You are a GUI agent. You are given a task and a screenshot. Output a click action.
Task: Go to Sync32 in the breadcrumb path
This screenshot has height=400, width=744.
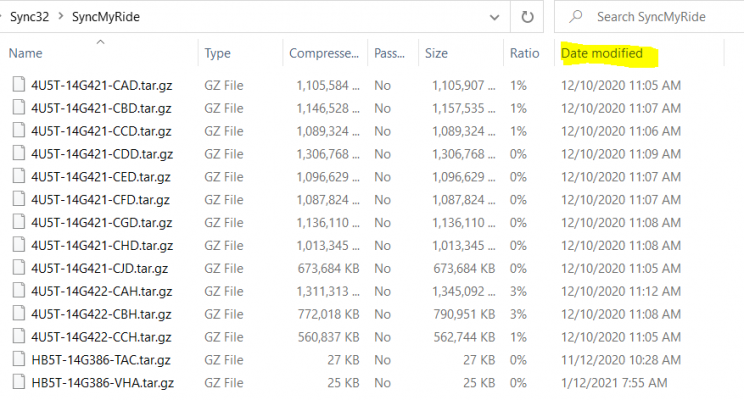[29, 17]
